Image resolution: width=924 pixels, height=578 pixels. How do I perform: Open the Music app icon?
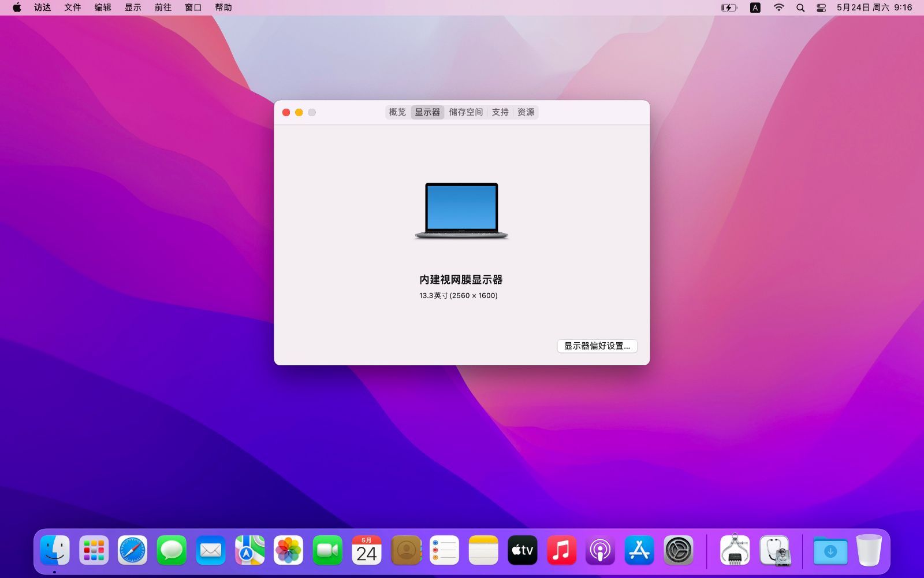coord(561,550)
